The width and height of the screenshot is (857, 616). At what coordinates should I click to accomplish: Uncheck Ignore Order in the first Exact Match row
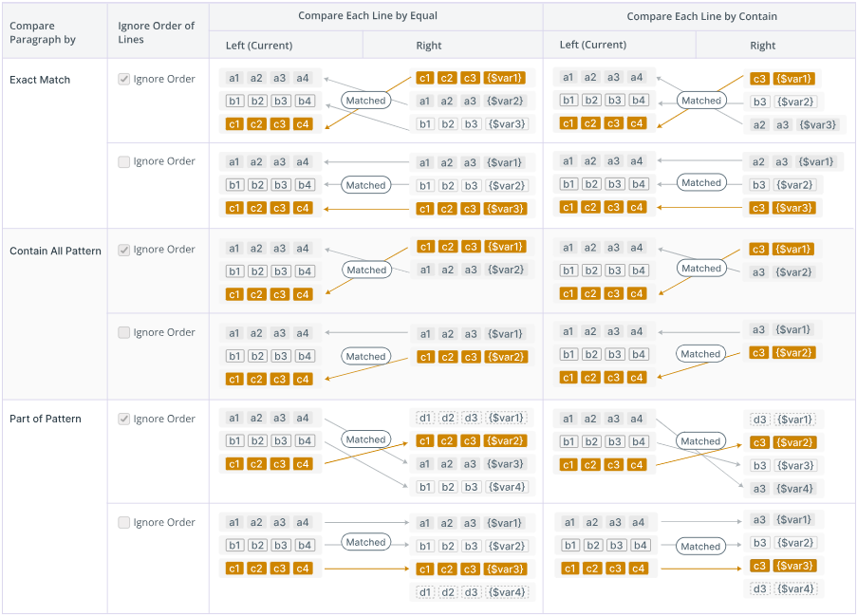pos(124,80)
